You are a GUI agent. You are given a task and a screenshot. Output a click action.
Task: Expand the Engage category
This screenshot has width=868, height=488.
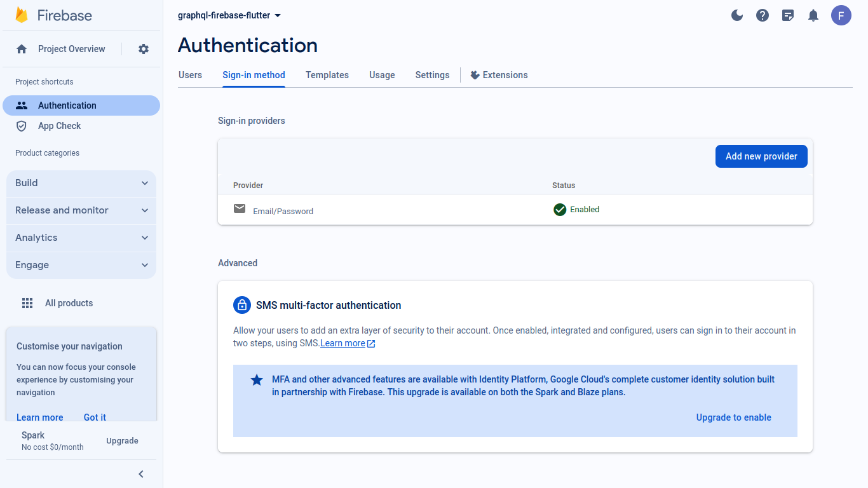pos(81,265)
